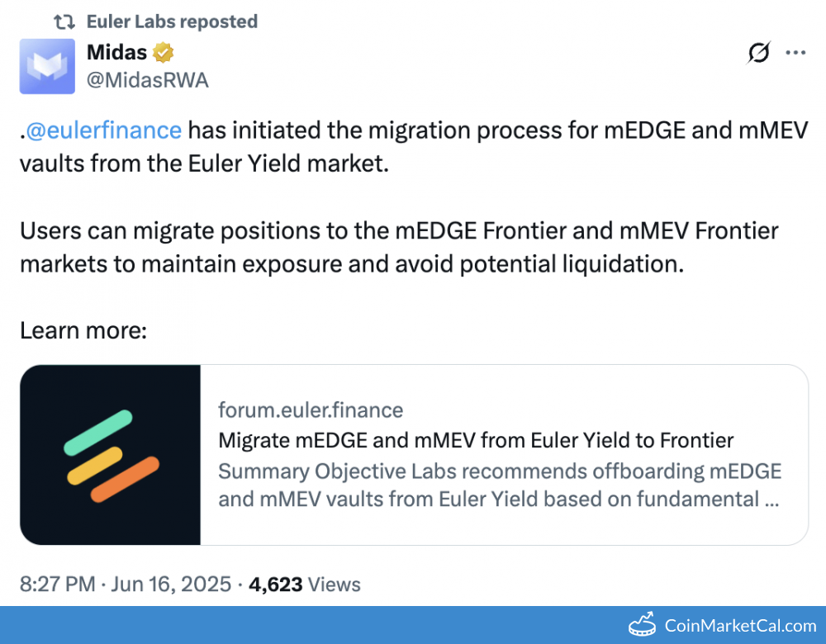Click the 4,623 Views counter

click(x=305, y=585)
